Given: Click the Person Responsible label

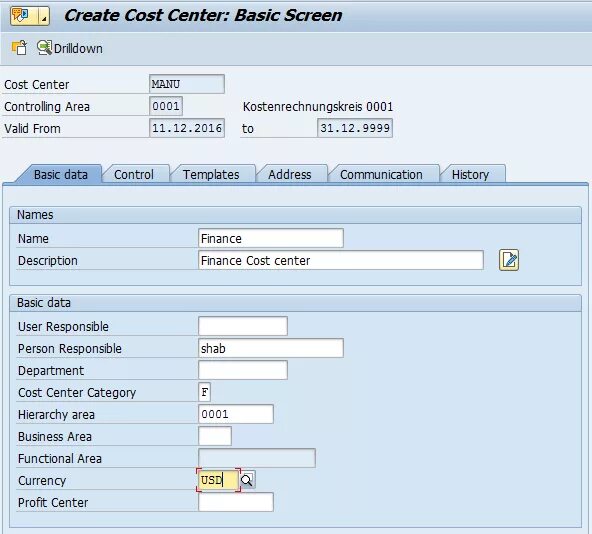Looking at the screenshot, I should pyautogui.click(x=70, y=349).
